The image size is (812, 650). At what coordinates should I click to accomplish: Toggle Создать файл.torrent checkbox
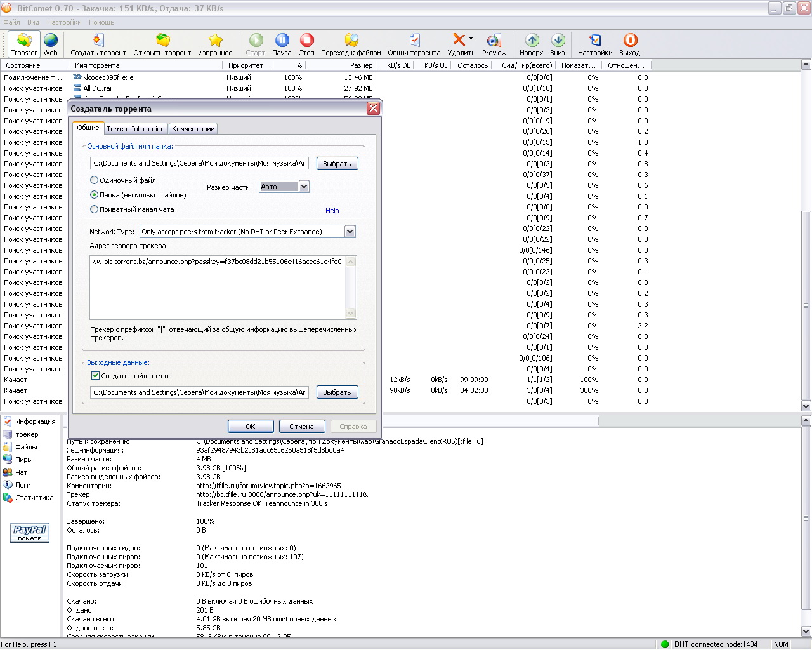(96, 376)
